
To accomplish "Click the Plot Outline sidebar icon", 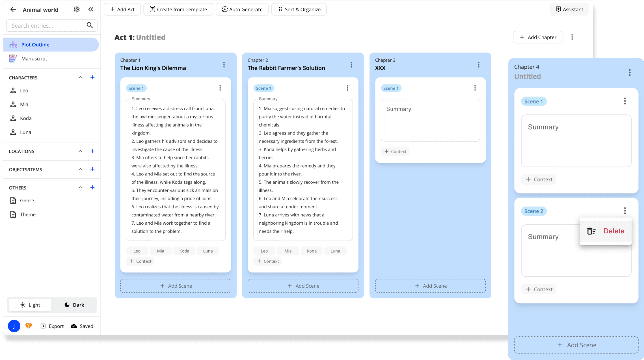I will [x=13, y=45].
